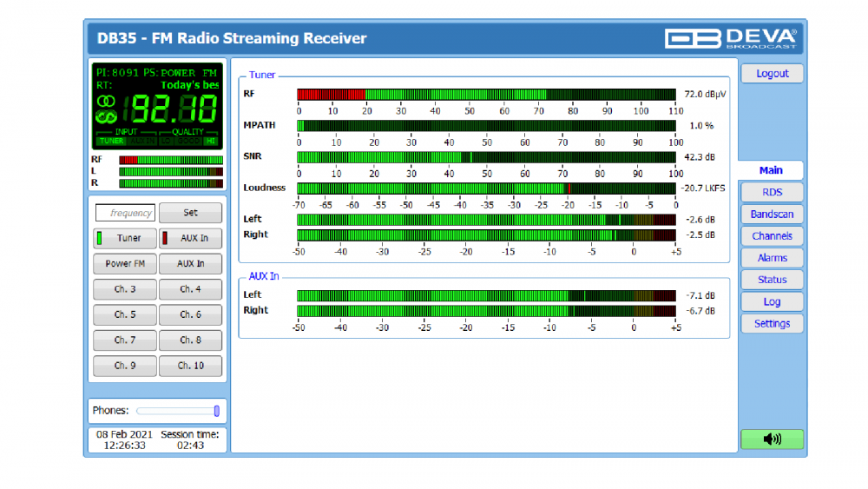Click the Logout button
868x489 pixels.
pos(772,74)
